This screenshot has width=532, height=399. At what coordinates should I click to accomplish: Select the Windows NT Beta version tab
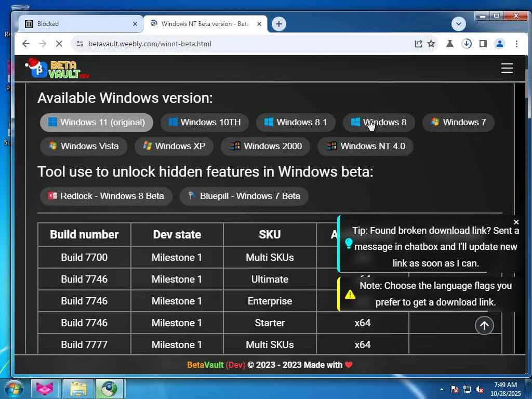pos(205,24)
